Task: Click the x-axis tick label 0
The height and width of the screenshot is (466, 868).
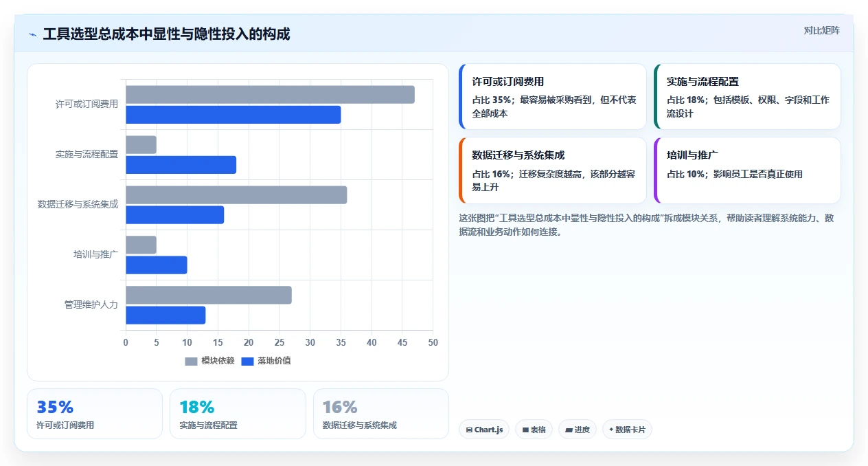Action: click(x=126, y=342)
